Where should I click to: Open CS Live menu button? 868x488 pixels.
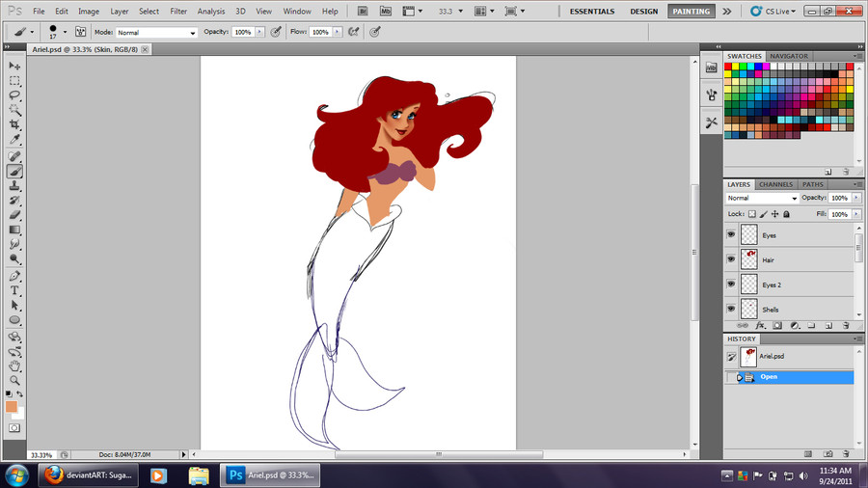[773, 11]
